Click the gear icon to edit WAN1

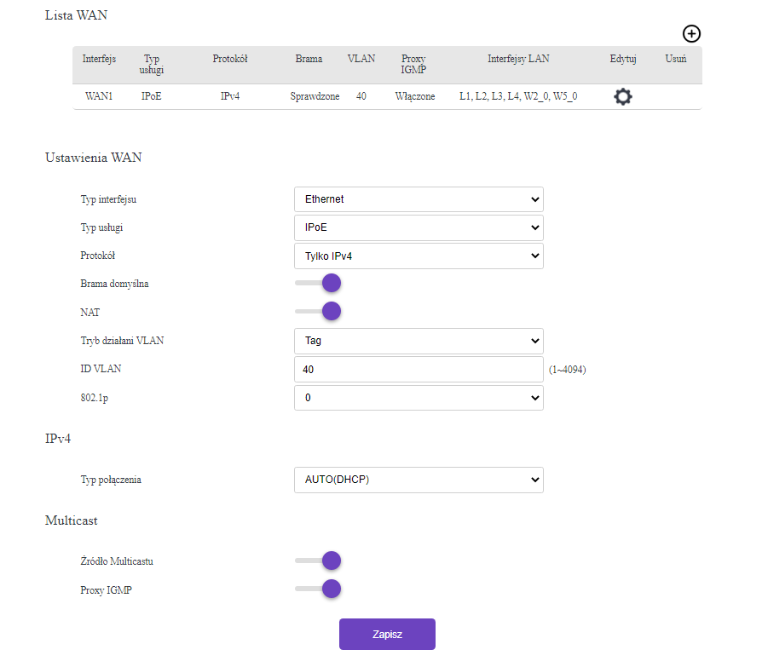(x=623, y=97)
